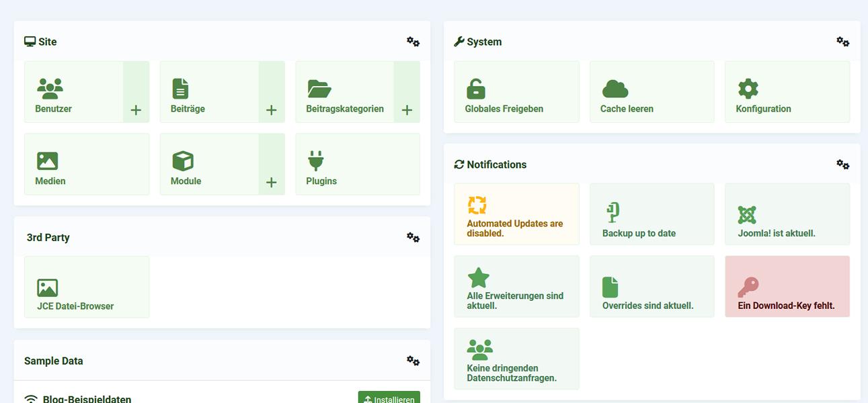
Task: Open the Ein Download-Key fehlt warning
Action: [787, 285]
